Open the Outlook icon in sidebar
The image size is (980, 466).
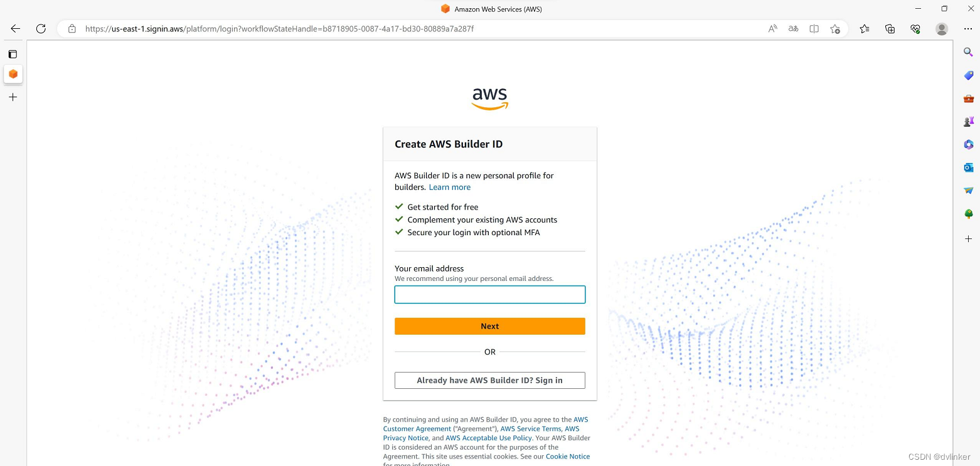[x=969, y=167]
